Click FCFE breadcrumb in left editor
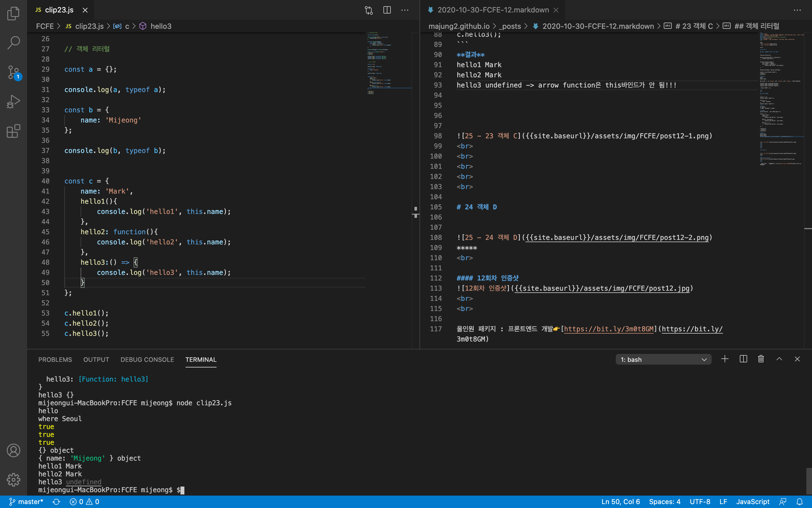Viewport: 812px width, 508px height. (x=45, y=26)
